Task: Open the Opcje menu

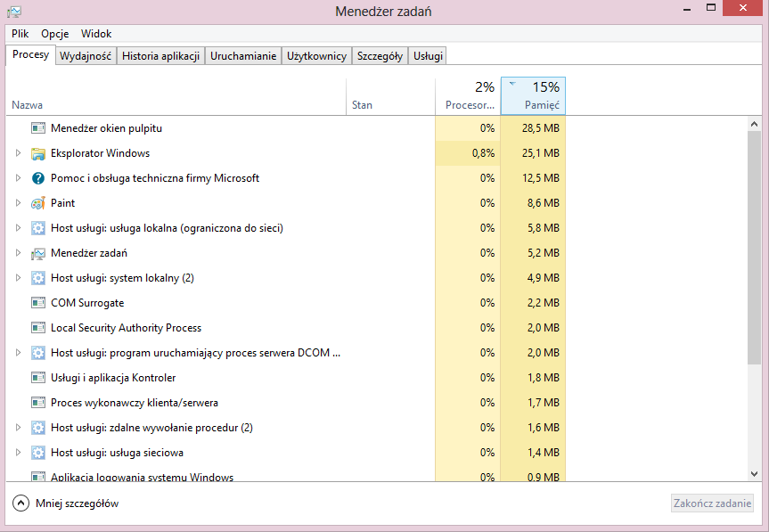Action: click(54, 33)
